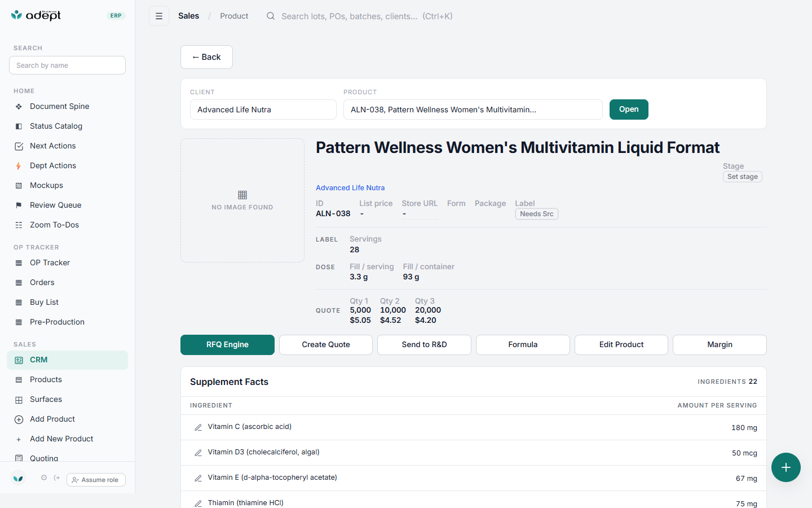Click the Assume role button
Image resolution: width=812 pixels, height=508 pixels.
click(x=96, y=480)
